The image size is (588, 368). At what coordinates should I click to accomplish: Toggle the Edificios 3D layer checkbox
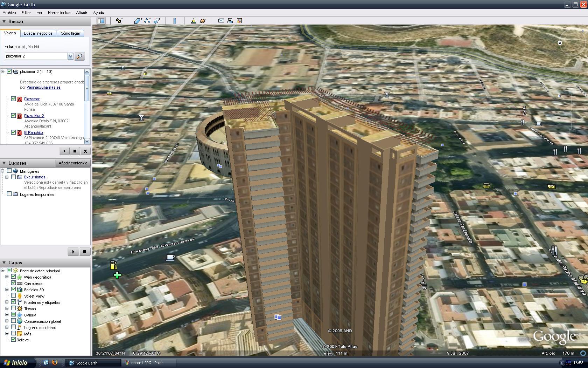[x=14, y=289]
